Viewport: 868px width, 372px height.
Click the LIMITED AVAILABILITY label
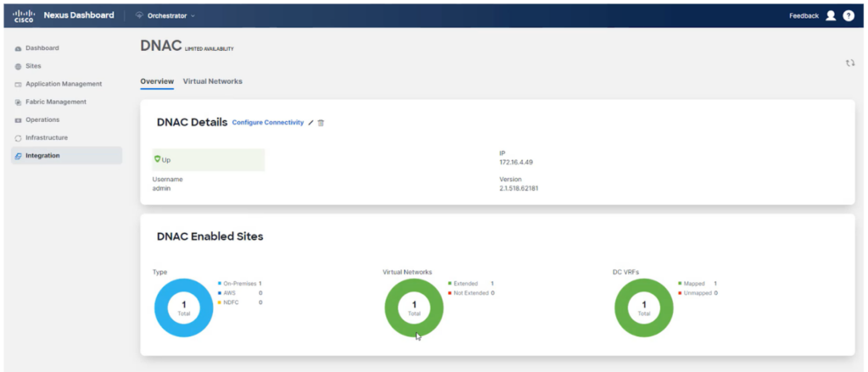tap(209, 49)
